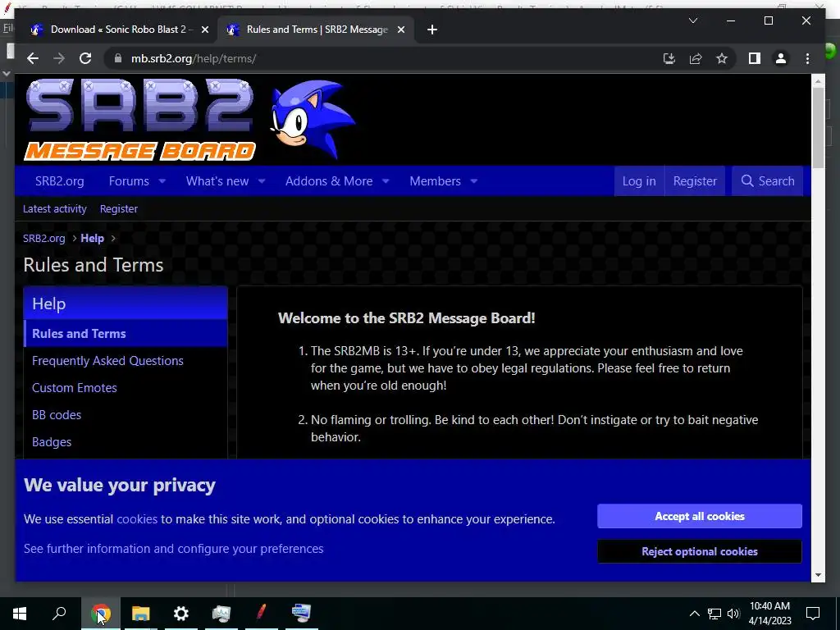Open the browser side panel icon
This screenshot has width=840, height=630.
(755, 58)
